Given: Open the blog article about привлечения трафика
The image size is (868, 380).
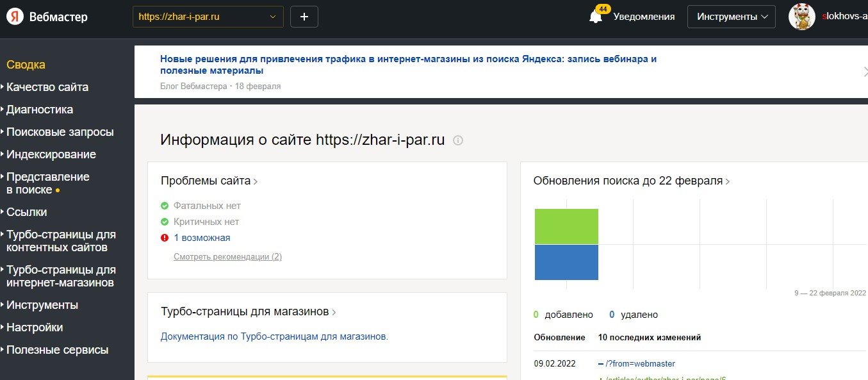Looking at the screenshot, I should 408,65.
